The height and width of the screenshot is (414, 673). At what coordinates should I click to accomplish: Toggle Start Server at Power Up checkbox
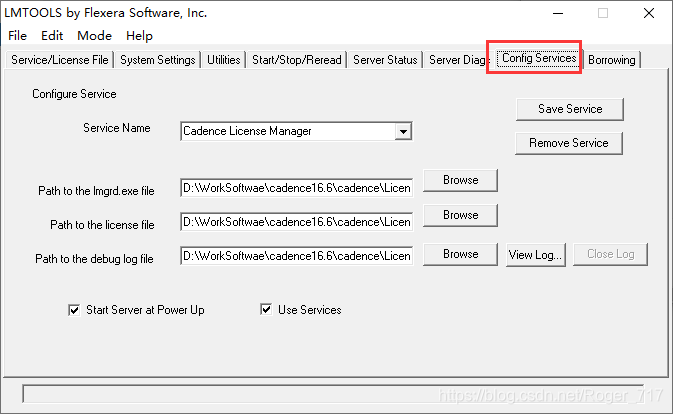pyautogui.click(x=73, y=310)
